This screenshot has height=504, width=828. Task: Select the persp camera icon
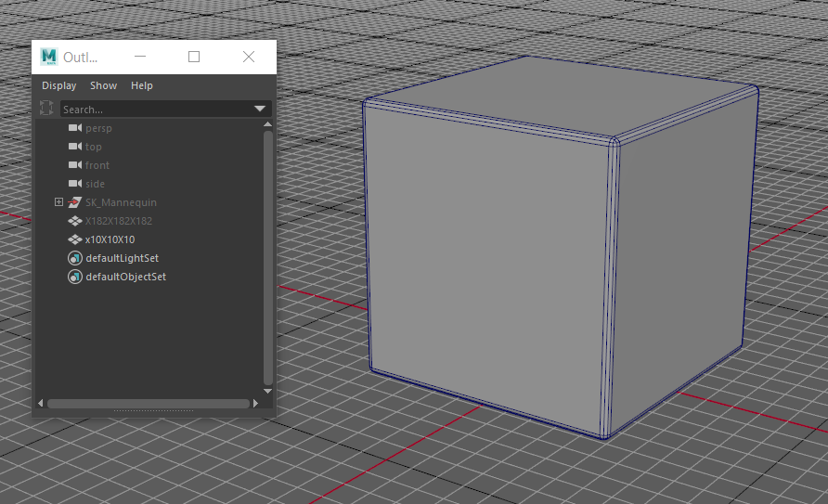75,128
